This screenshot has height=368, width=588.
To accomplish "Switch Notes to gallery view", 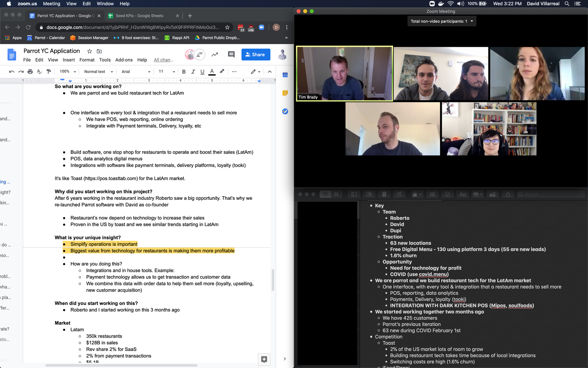I will [337, 194].
